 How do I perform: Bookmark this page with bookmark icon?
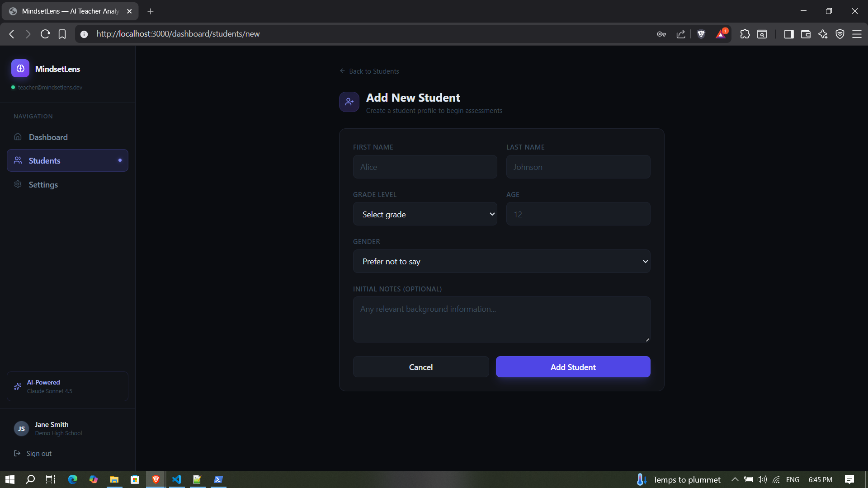click(x=62, y=34)
